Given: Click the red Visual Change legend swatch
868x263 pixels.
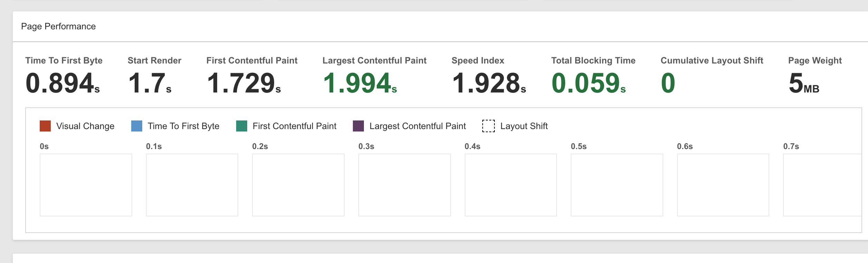Looking at the screenshot, I should pos(45,126).
